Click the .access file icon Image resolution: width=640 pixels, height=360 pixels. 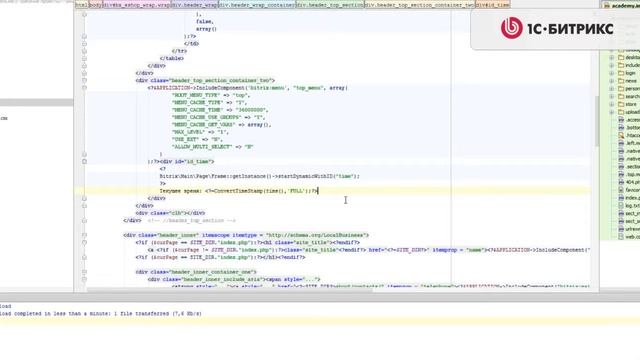point(621,120)
